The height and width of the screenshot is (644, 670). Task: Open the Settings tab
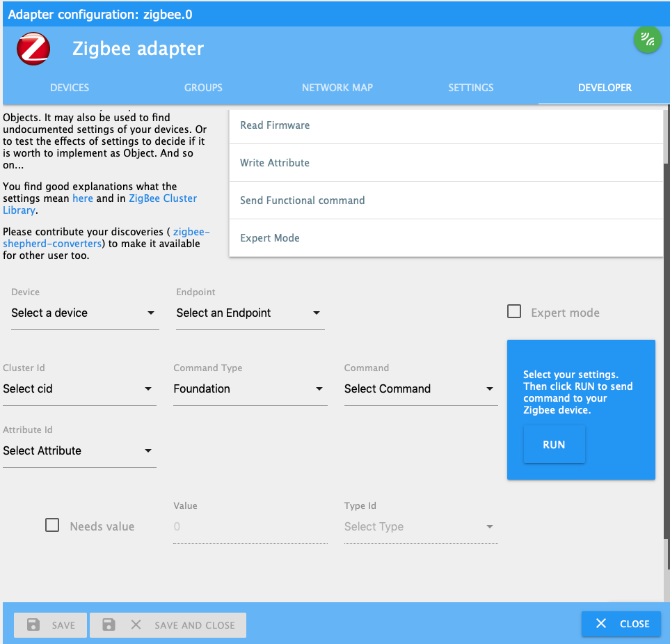[471, 88]
